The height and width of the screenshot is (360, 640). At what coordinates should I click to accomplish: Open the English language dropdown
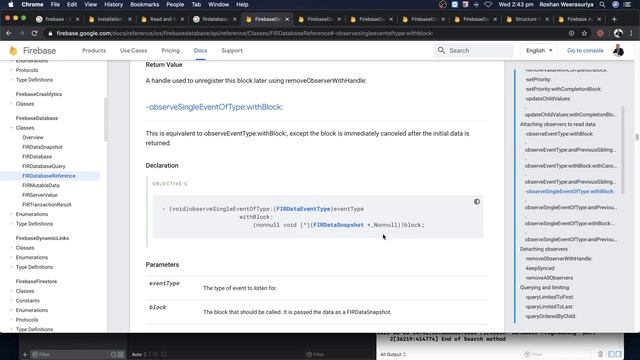click(539, 51)
